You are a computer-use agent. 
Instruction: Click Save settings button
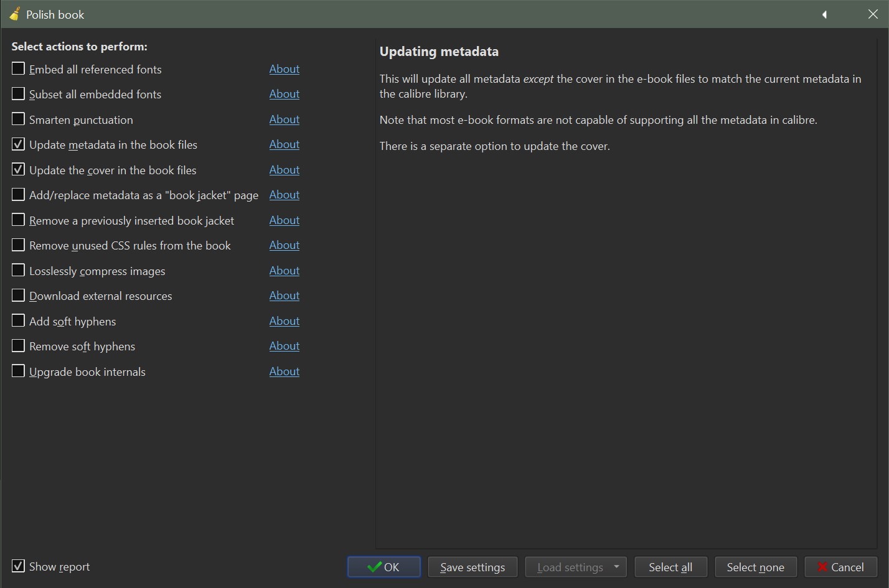tap(473, 567)
